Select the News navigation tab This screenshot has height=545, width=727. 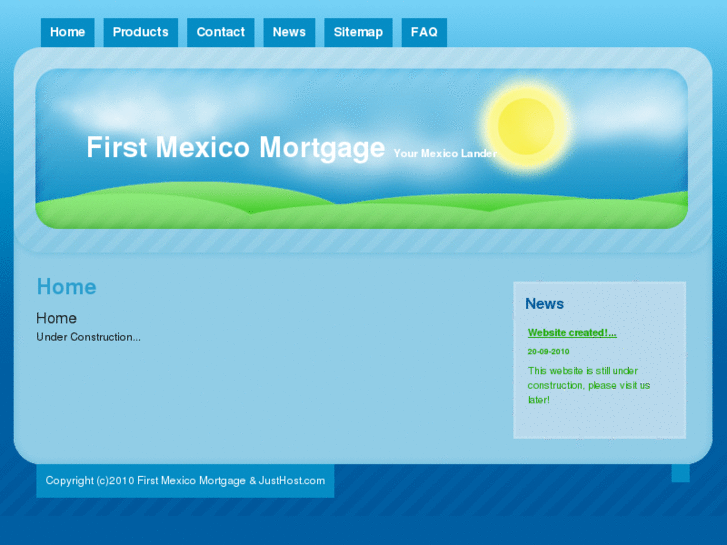tap(289, 32)
